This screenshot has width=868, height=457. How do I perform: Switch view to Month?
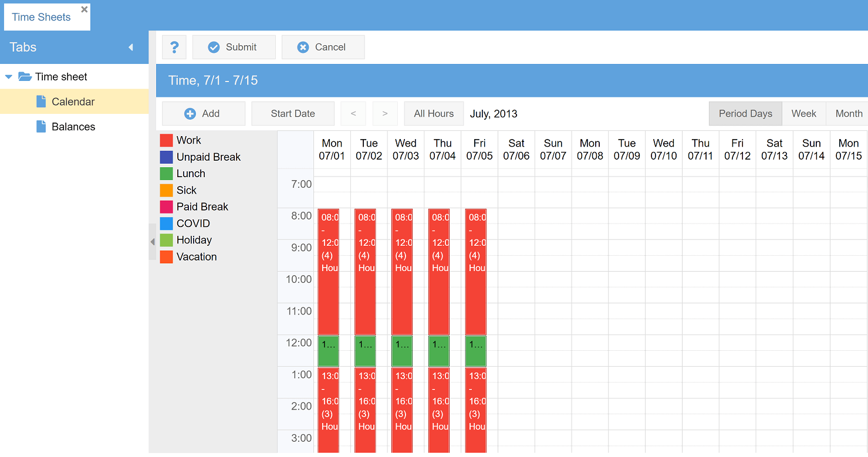[847, 113]
